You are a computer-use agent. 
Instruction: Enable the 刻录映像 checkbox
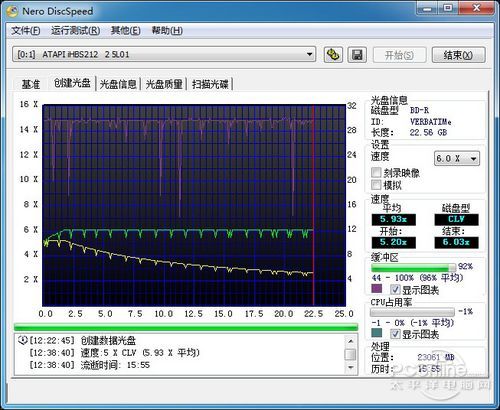[376, 172]
